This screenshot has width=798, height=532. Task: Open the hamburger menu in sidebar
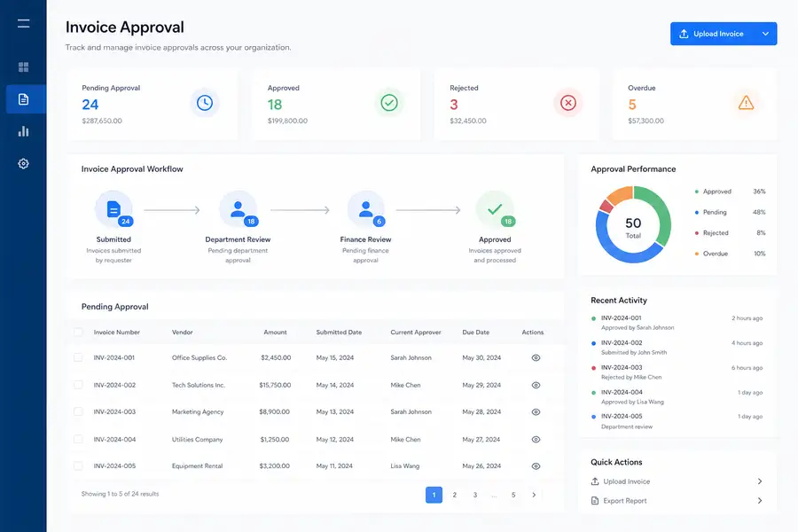coord(23,23)
